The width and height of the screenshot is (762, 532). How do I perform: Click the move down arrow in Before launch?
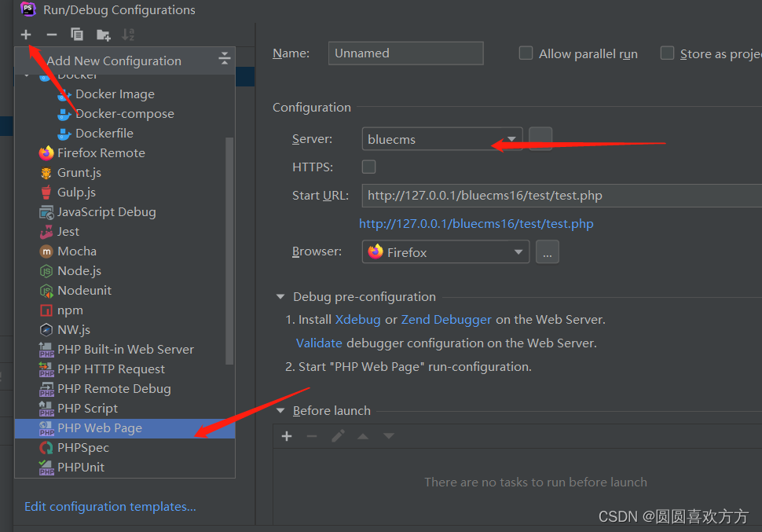[x=389, y=436]
